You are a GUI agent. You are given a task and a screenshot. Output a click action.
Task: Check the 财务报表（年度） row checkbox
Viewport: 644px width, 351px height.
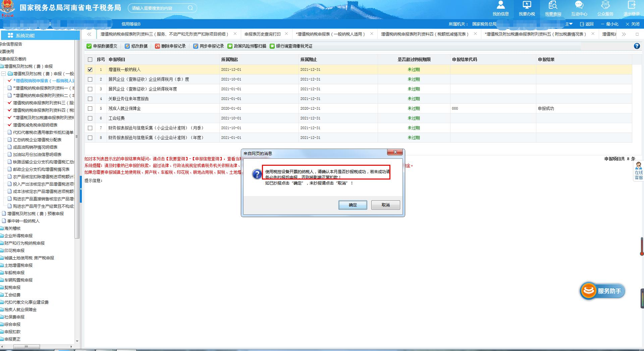90,138
